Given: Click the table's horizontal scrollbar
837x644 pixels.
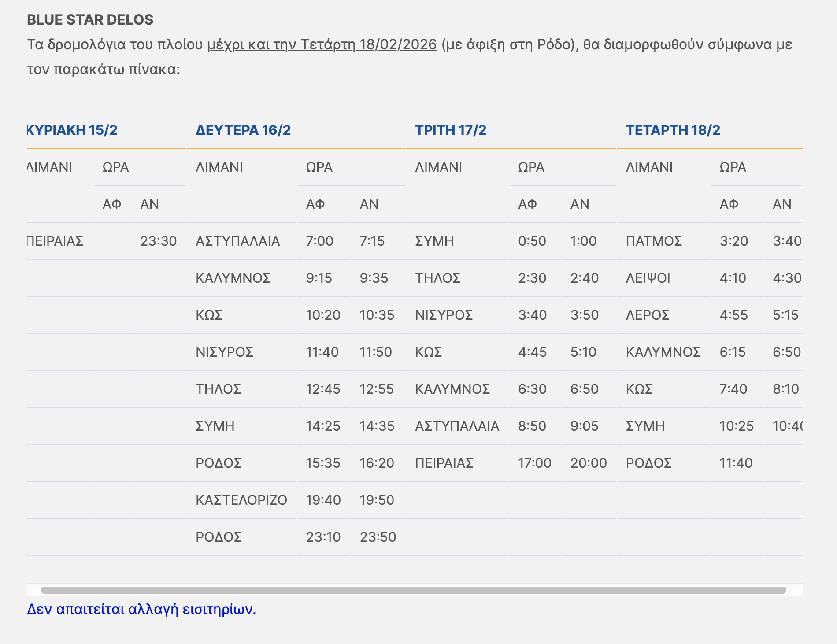Looking at the screenshot, I should (413, 590).
